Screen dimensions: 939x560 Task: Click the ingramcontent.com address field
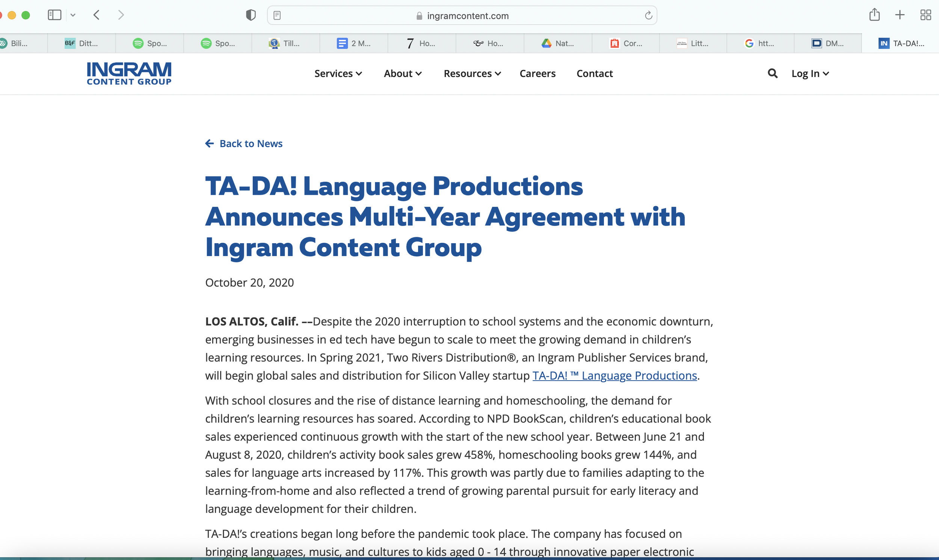coord(467,16)
